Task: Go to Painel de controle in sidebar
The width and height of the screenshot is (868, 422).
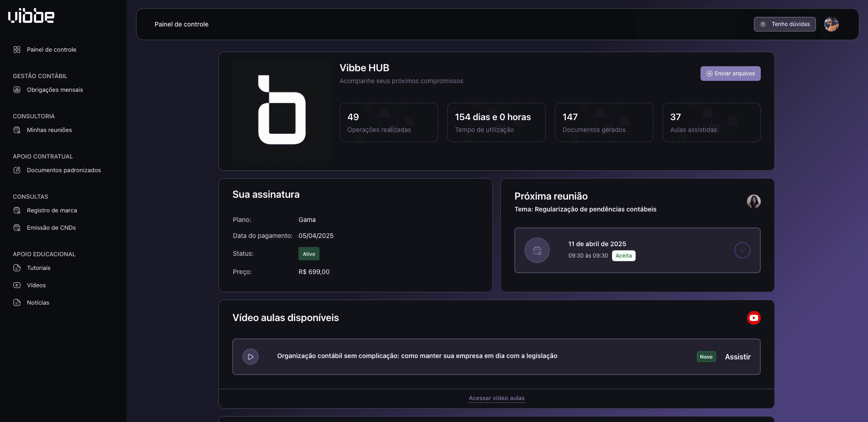Action: coord(51,50)
